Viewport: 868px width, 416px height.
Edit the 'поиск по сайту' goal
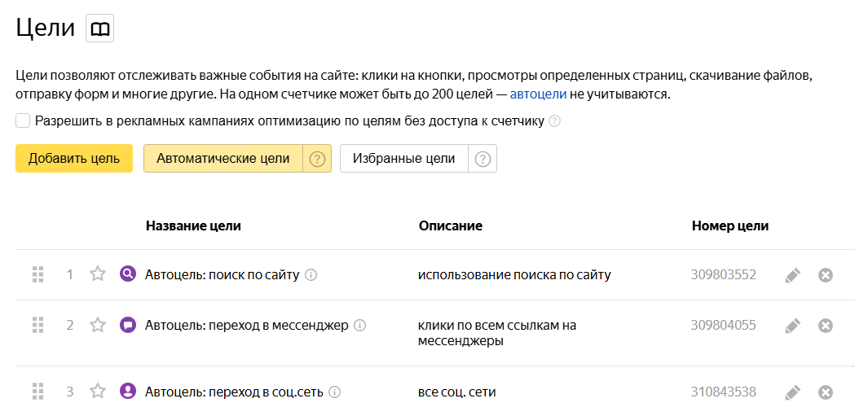click(x=792, y=275)
